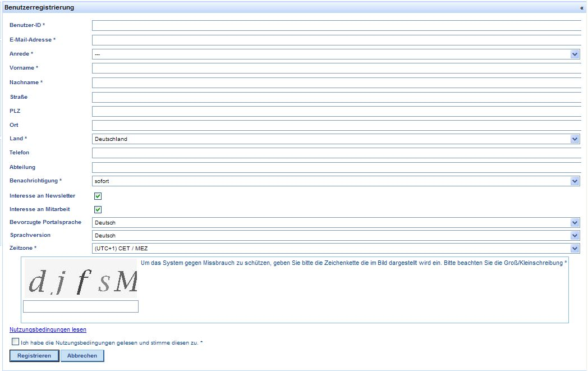Click the Telefon input field

[x=336, y=153]
